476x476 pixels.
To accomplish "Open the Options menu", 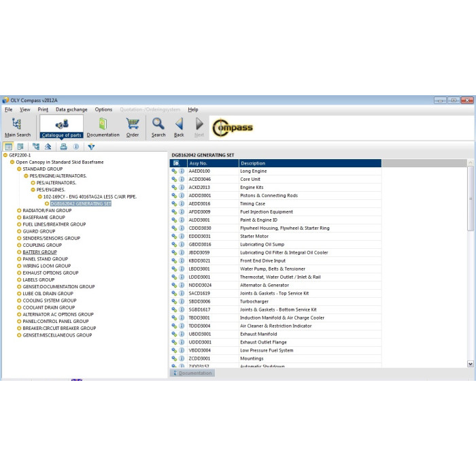I will click(x=103, y=109).
